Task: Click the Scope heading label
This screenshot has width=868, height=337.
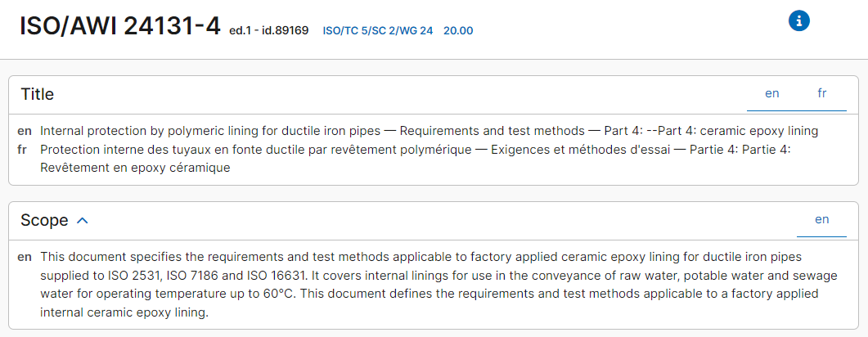Action: [x=44, y=220]
